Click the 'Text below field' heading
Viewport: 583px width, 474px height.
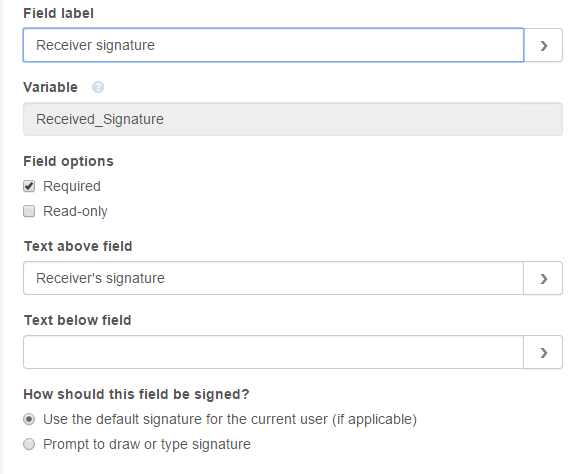point(78,320)
